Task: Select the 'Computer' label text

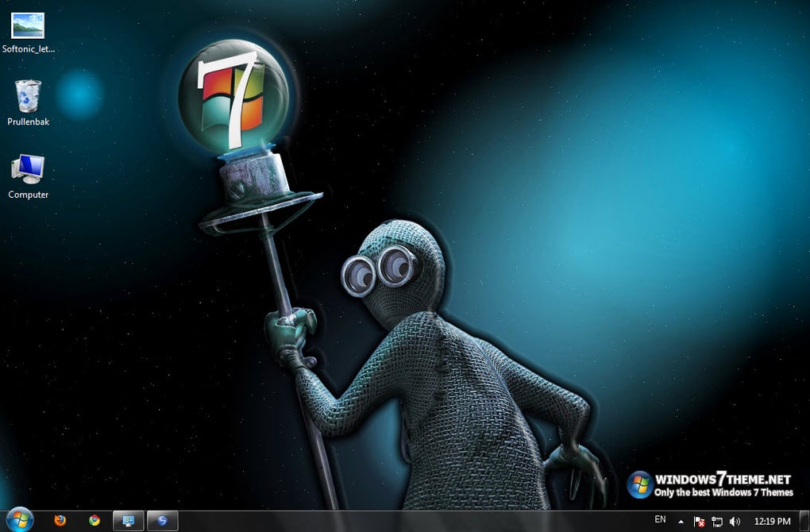Action: point(29,195)
